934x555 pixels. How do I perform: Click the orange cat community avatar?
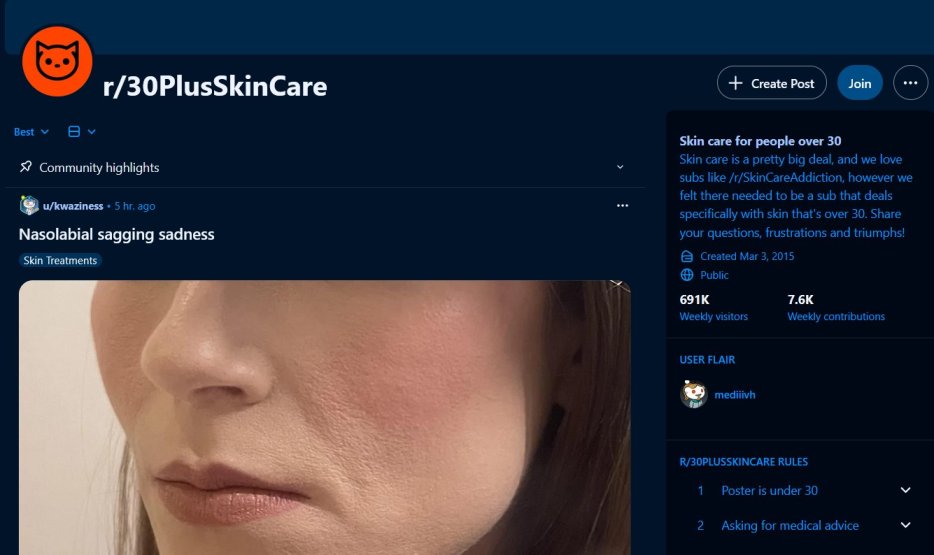[x=57, y=61]
